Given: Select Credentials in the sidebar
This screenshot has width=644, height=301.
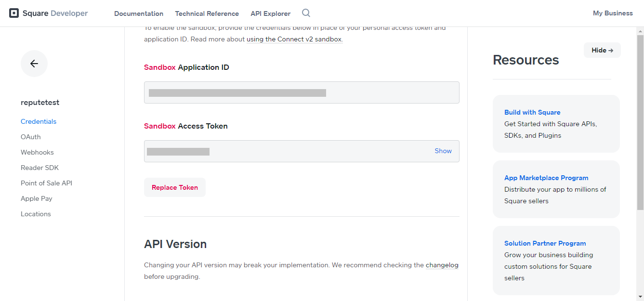Looking at the screenshot, I should (x=39, y=121).
